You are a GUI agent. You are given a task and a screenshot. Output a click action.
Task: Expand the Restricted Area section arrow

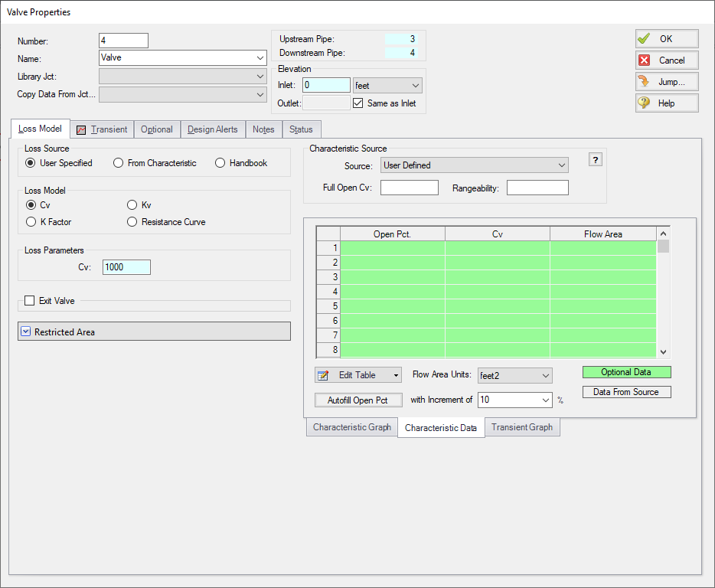click(26, 332)
